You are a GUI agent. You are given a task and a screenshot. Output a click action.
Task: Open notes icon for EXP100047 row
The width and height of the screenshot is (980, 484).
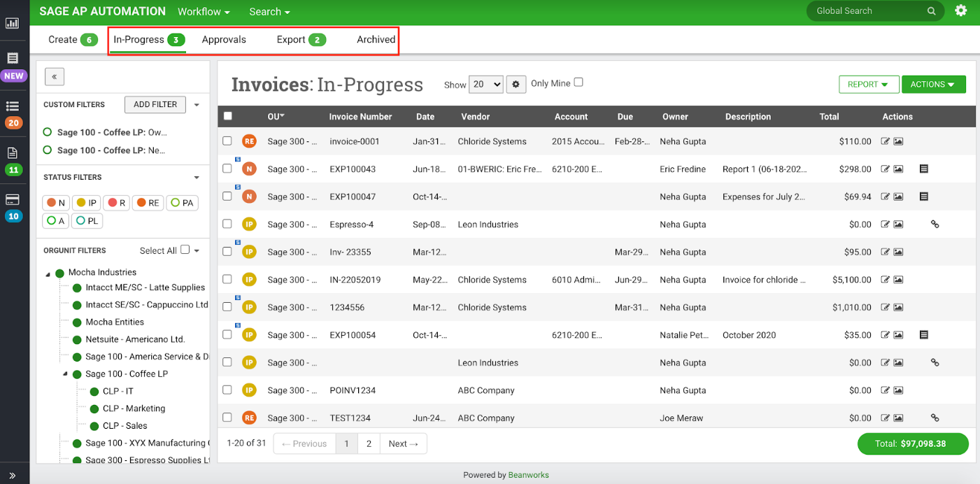923,197
